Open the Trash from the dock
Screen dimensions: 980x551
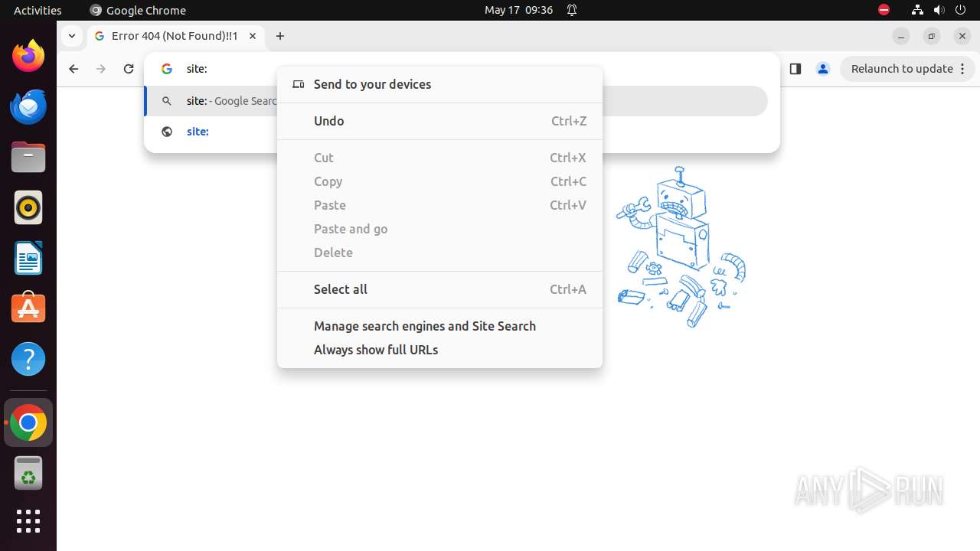28,473
